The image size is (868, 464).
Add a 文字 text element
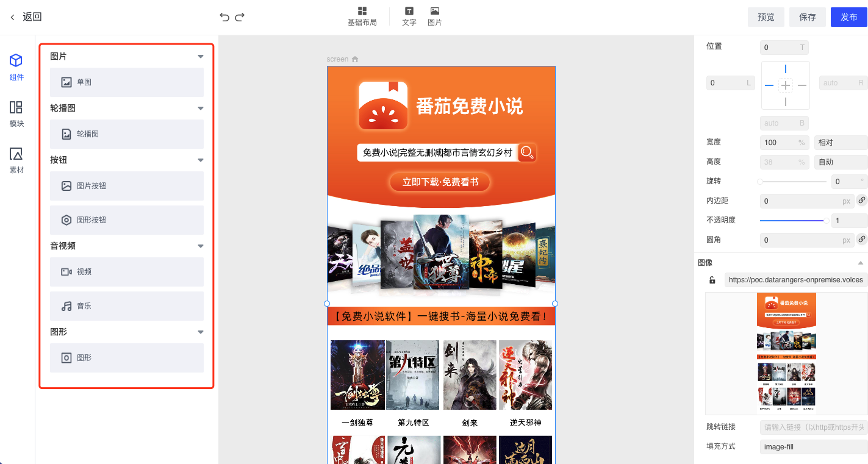(409, 16)
